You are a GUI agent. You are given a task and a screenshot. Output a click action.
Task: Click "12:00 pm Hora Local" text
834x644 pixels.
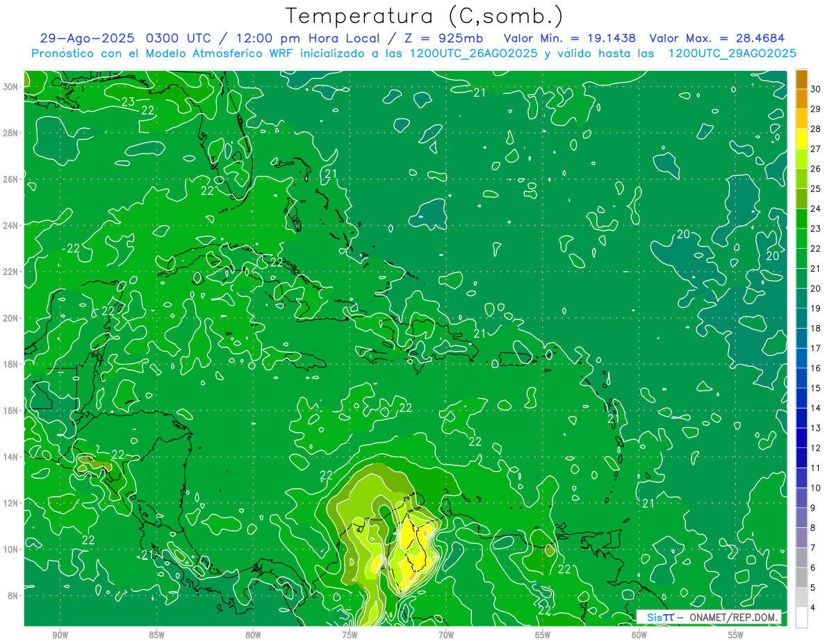[x=309, y=38]
